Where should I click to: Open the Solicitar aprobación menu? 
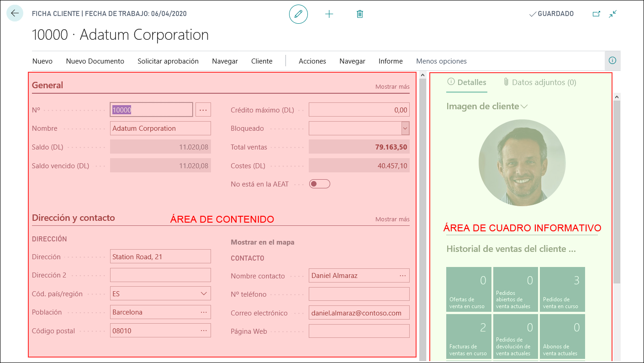point(168,61)
